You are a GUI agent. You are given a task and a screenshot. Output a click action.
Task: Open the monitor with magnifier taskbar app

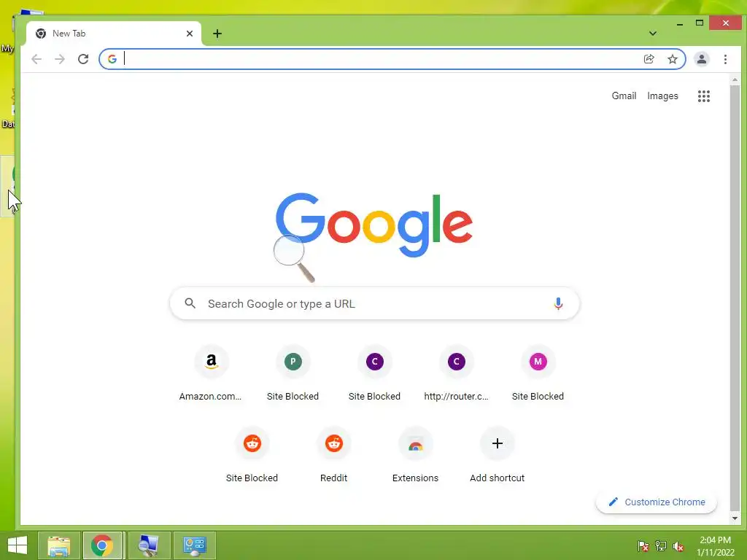(x=149, y=545)
